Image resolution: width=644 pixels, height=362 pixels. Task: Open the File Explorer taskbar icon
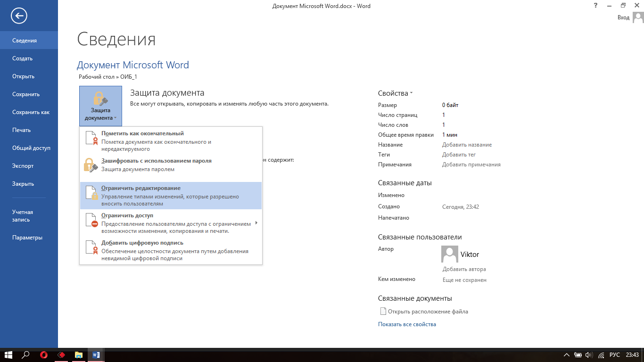(x=79, y=355)
